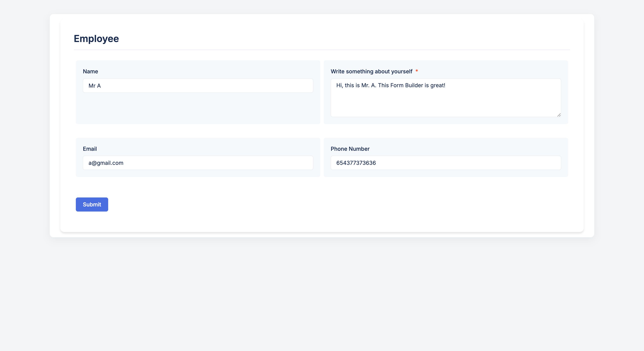The height and width of the screenshot is (351, 644).
Task: Click the red required asterisk
Action: (417, 71)
